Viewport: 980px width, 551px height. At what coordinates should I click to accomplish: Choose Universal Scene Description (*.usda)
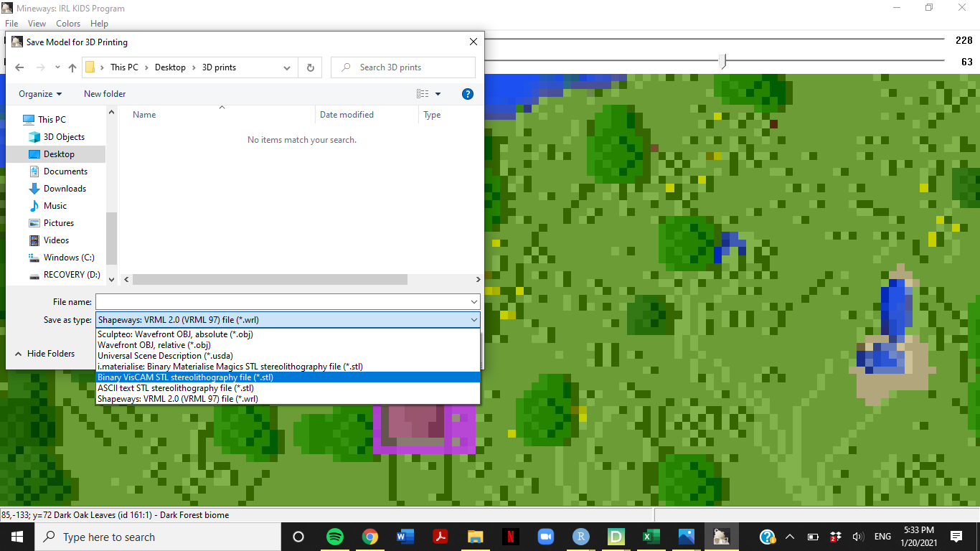coord(288,356)
